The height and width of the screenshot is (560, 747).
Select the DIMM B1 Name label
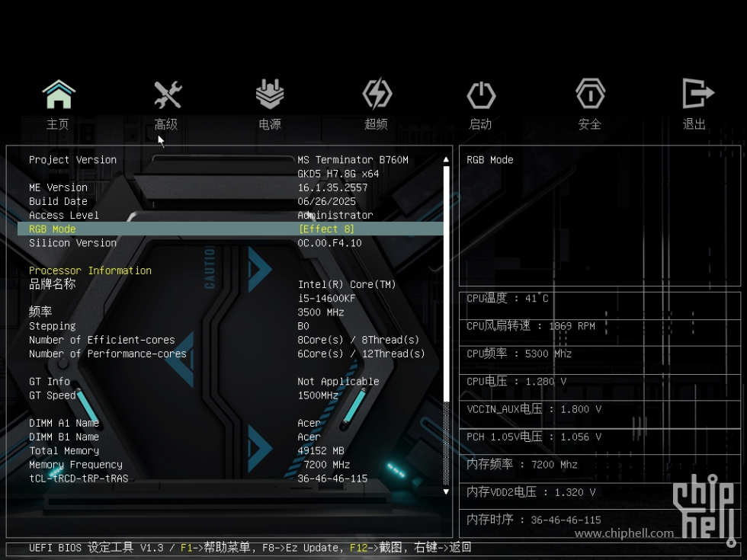pos(64,437)
